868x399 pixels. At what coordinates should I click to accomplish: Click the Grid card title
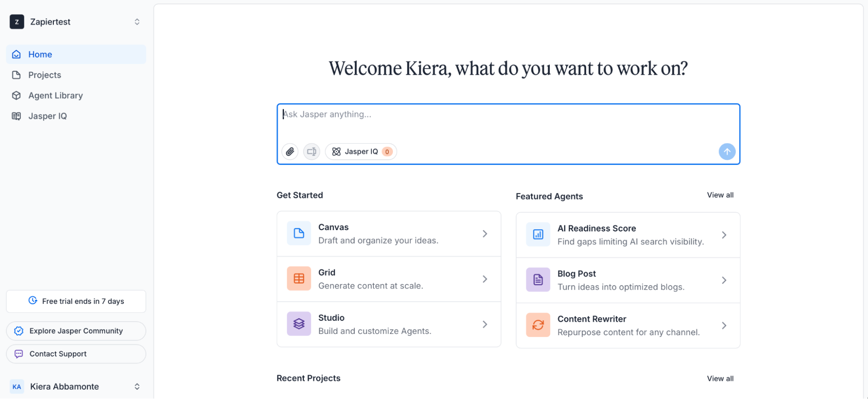click(327, 272)
